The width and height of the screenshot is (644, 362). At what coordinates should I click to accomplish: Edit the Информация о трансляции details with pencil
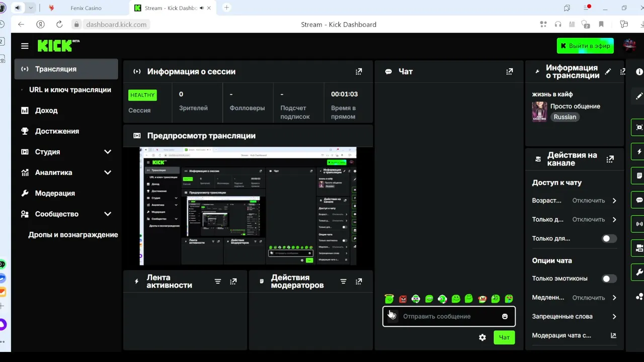[608, 71]
